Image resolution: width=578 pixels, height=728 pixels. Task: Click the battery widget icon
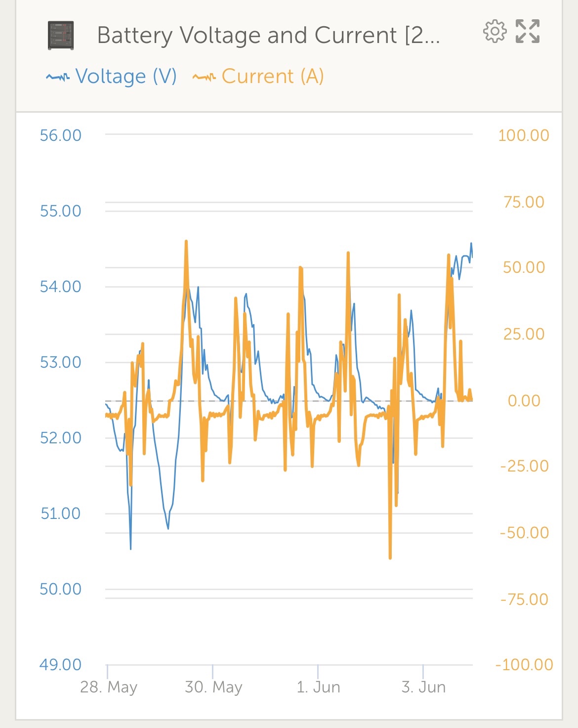coord(61,36)
